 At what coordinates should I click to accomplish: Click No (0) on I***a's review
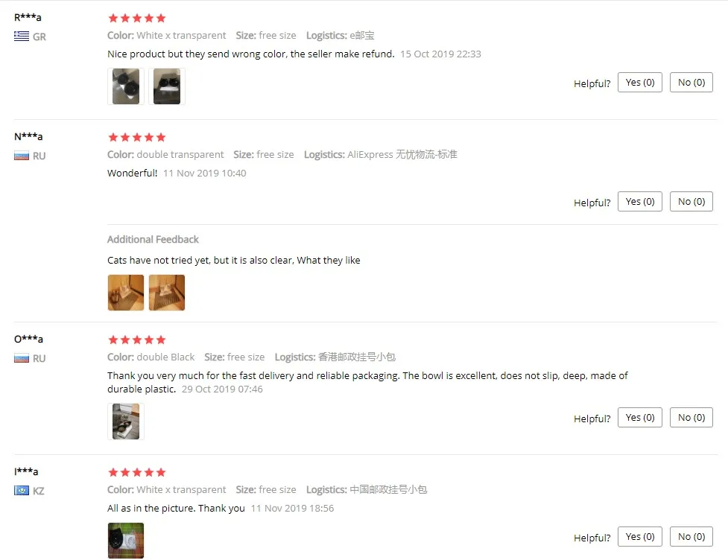691,537
